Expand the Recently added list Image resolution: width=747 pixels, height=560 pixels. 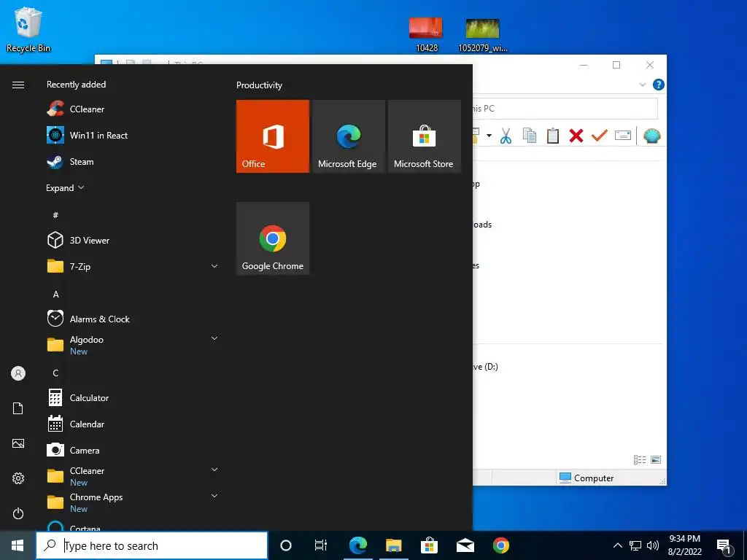tap(65, 188)
